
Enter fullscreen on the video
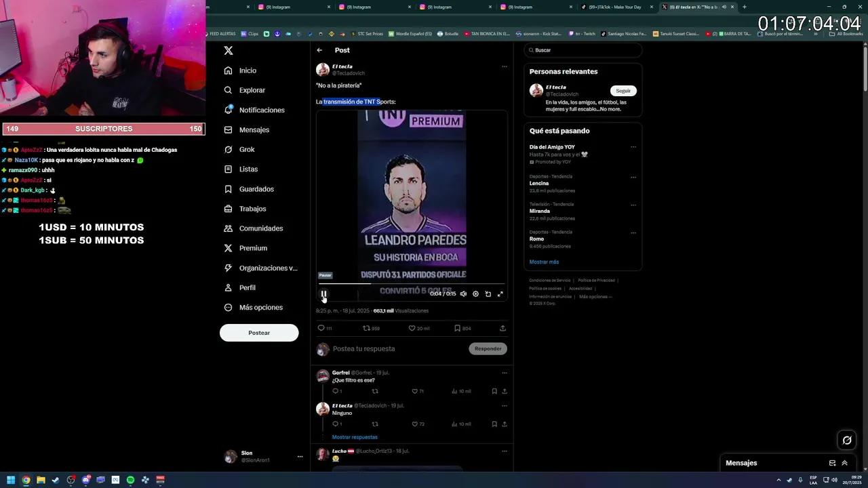pos(500,294)
